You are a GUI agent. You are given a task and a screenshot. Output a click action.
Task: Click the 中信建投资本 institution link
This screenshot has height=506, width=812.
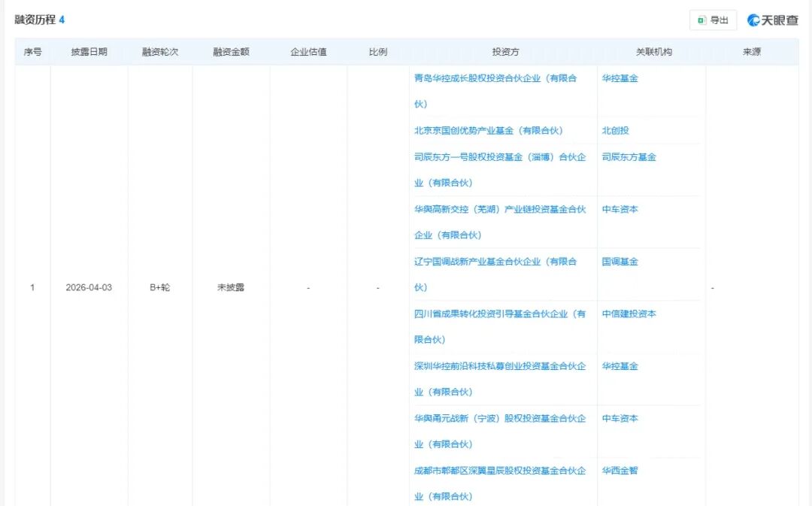[x=629, y=314]
